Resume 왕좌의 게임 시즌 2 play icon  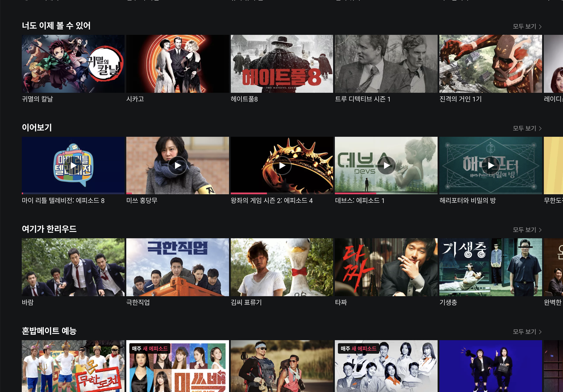[282, 166]
